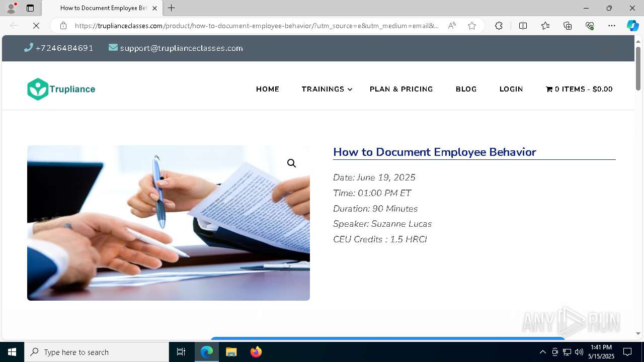Click the page vertical scrollbar thumb
This screenshot has width=644, height=362.
638,68
